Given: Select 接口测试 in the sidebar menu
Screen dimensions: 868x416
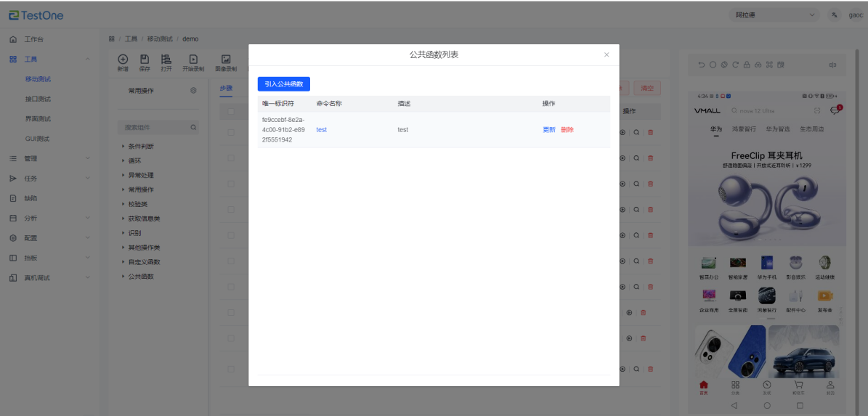Looking at the screenshot, I should pyautogui.click(x=38, y=99).
